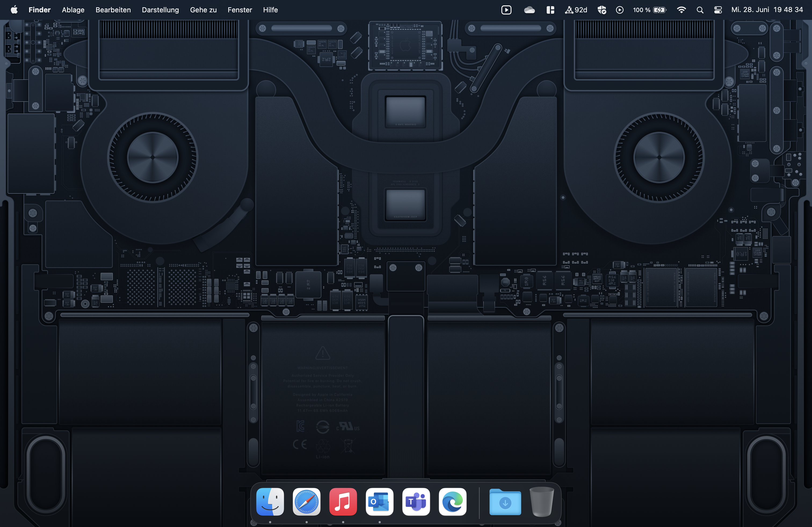Open the Apple menu
Image resolution: width=812 pixels, height=527 pixels.
[14, 10]
